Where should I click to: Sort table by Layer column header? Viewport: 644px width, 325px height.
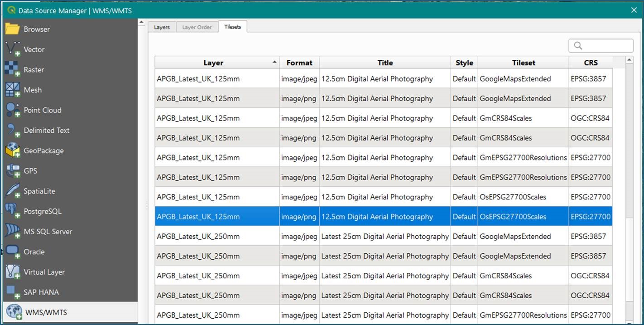coord(213,63)
